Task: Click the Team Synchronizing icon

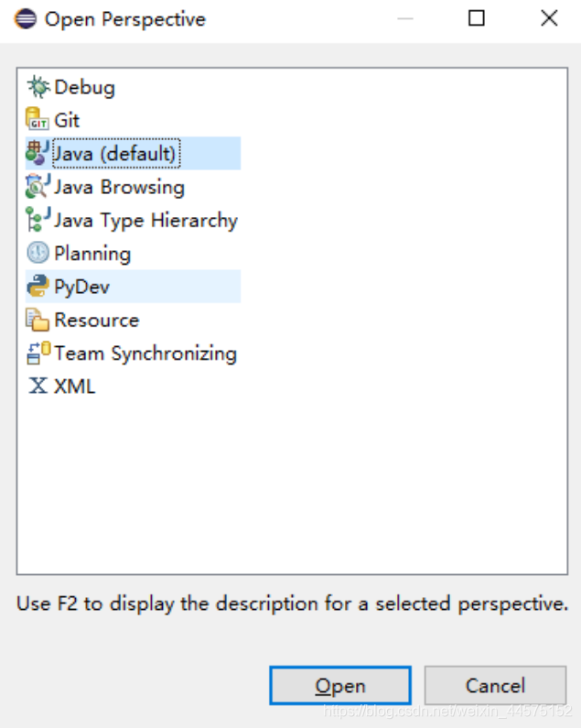Action: 38,353
